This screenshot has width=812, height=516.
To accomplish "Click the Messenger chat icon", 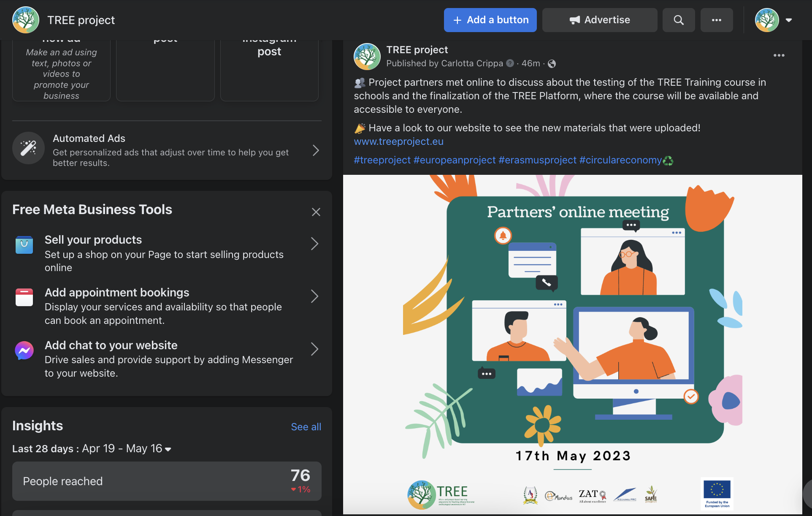I will (24, 350).
